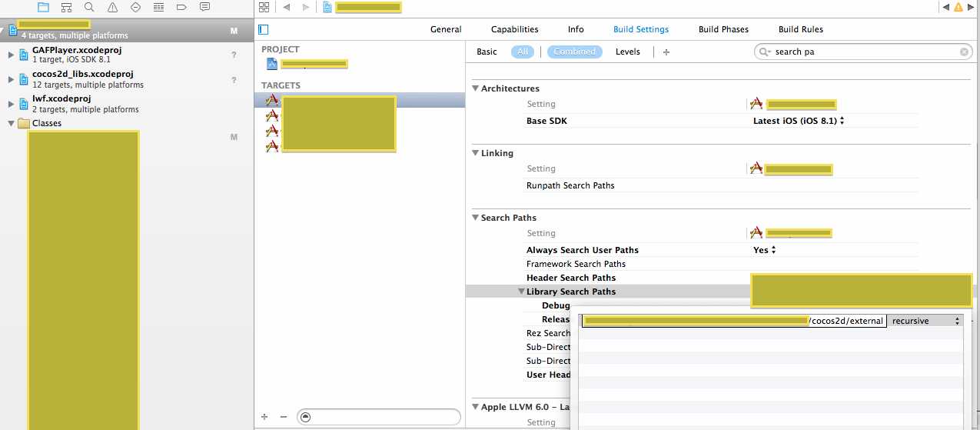Switch to the Build Settings tab

641,29
